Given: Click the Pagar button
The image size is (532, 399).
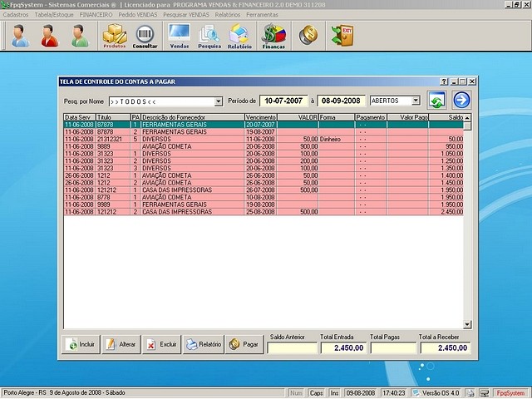Looking at the screenshot, I should pos(245,343).
